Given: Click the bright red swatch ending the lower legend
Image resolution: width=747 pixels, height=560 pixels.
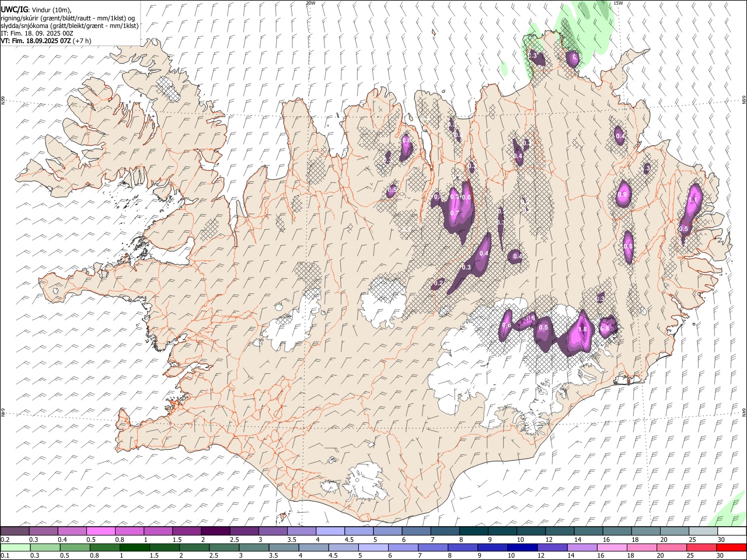Looking at the screenshot, I should click(x=731, y=547).
